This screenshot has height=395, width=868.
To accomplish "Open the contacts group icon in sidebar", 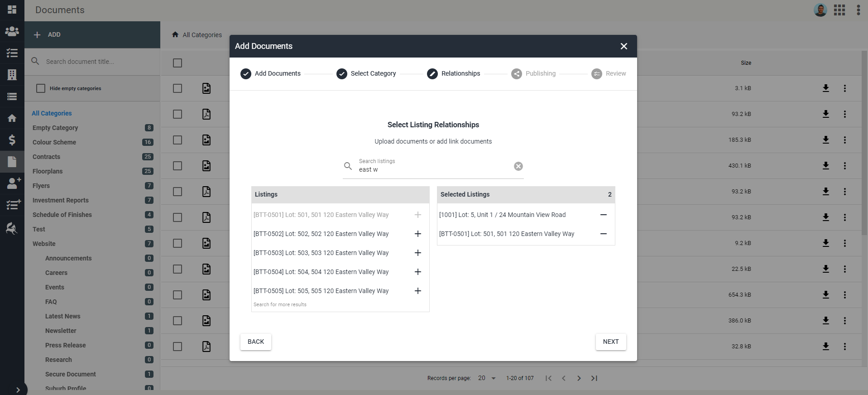I will [12, 31].
